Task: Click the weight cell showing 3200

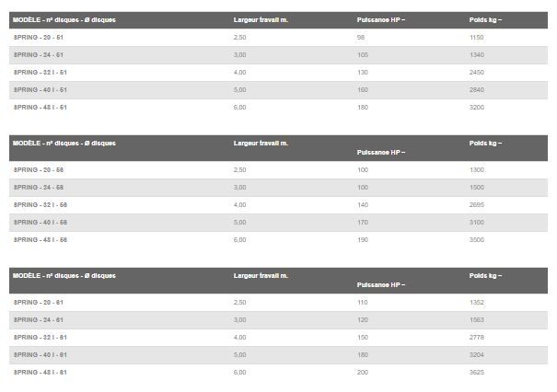Action: (476, 107)
